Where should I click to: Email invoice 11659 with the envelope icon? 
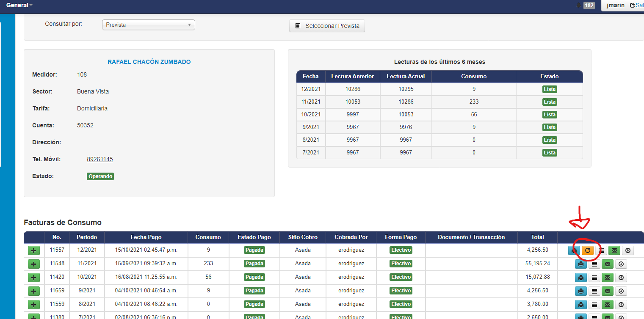(608, 291)
